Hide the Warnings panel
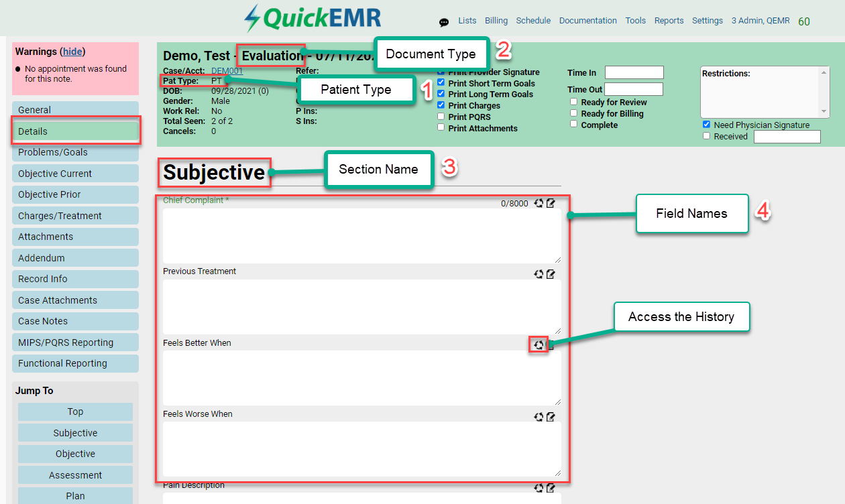The height and width of the screenshot is (504, 845). 72,52
